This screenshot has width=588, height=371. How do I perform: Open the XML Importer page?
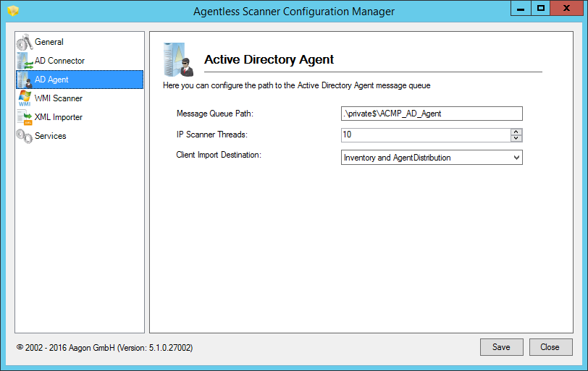[80, 117]
